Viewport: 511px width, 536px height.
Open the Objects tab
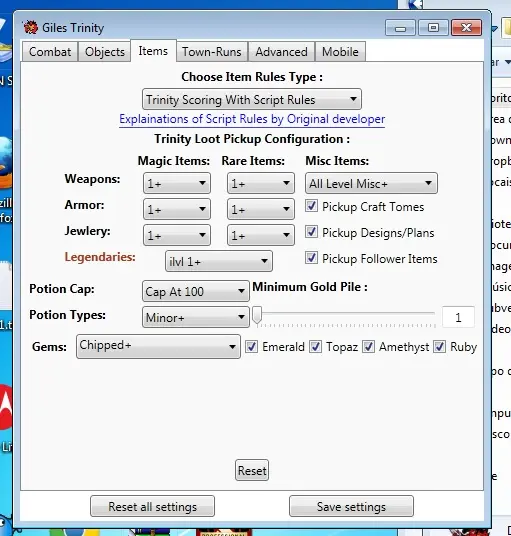tap(105, 52)
